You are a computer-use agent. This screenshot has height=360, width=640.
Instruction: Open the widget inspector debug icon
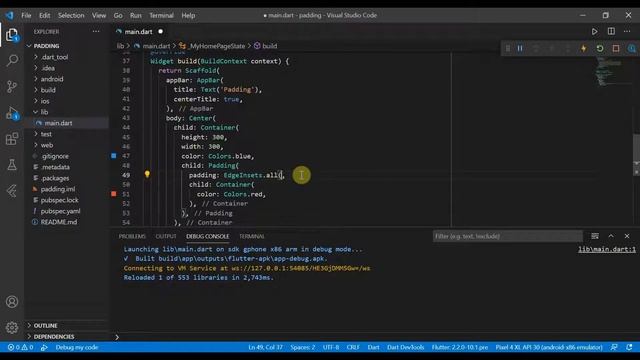632,49
